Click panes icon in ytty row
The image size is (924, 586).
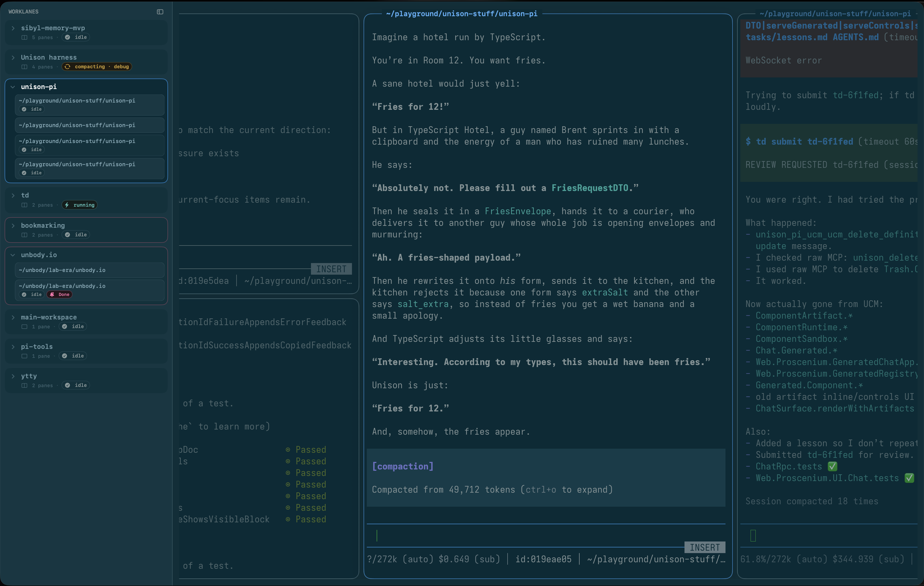click(25, 385)
